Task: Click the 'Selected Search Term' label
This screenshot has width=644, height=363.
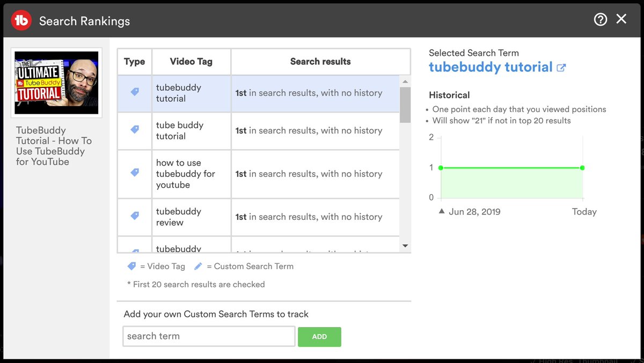Action: [474, 53]
